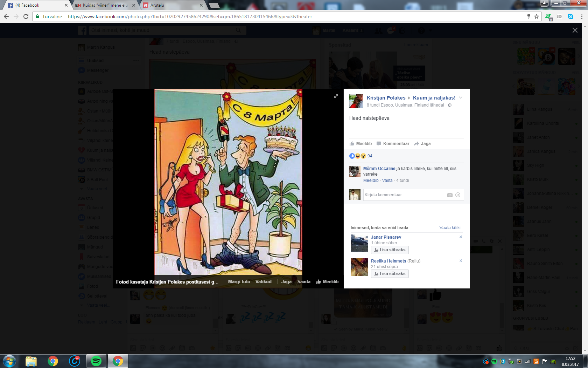588x368 pixels.
Task: Like Mõmm Occaline's comment via Meeldib
Action: point(371,180)
